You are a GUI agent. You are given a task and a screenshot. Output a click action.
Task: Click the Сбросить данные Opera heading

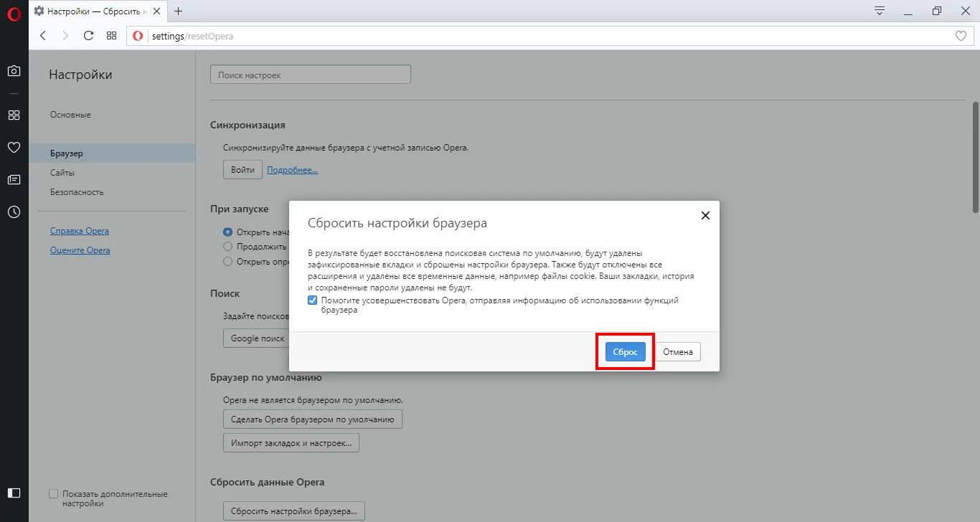[268, 482]
